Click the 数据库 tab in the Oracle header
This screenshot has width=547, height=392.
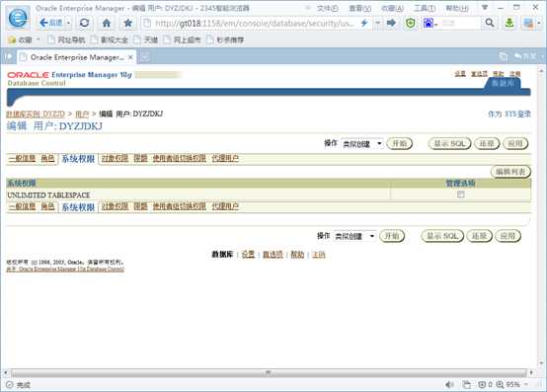coord(503,84)
